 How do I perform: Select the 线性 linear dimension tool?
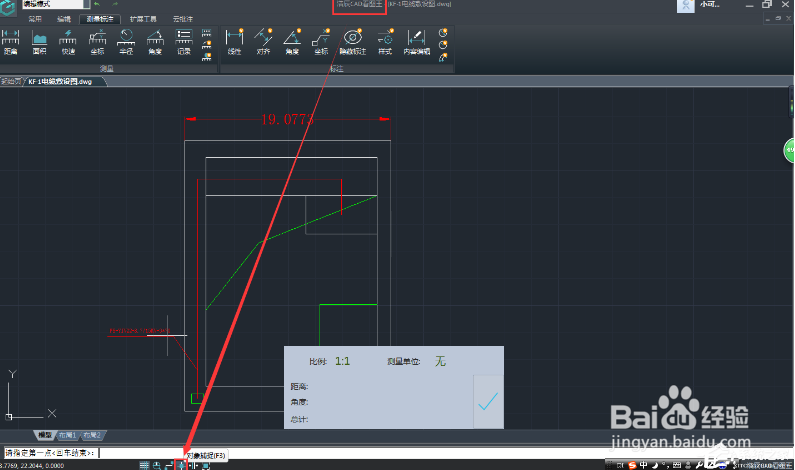click(x=234, y=42)
